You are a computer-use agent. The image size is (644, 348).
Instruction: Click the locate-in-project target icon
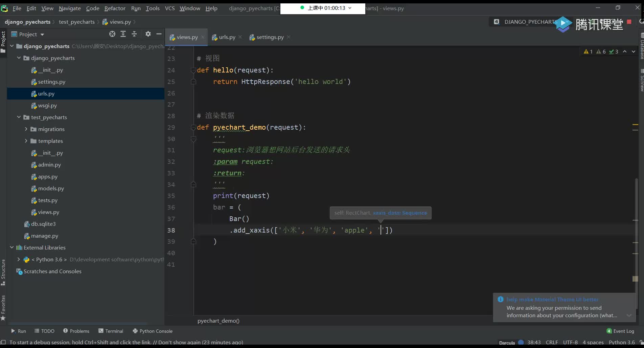click(x=112, y=34)
